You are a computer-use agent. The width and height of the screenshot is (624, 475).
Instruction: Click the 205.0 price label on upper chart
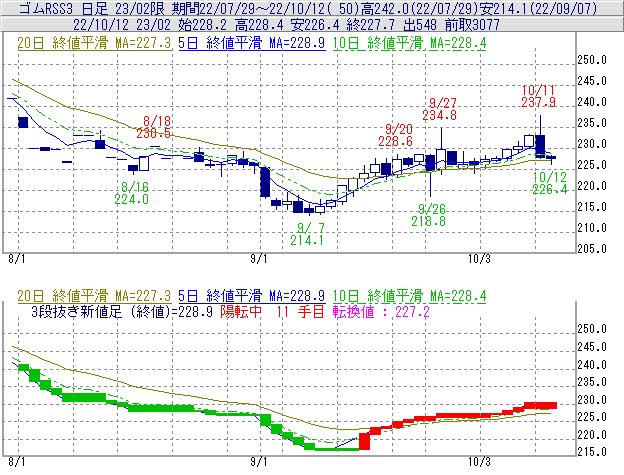[592, 249]
